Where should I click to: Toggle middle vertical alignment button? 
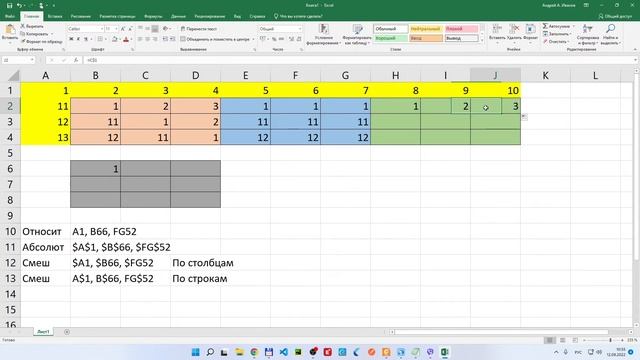coord(147,29)
